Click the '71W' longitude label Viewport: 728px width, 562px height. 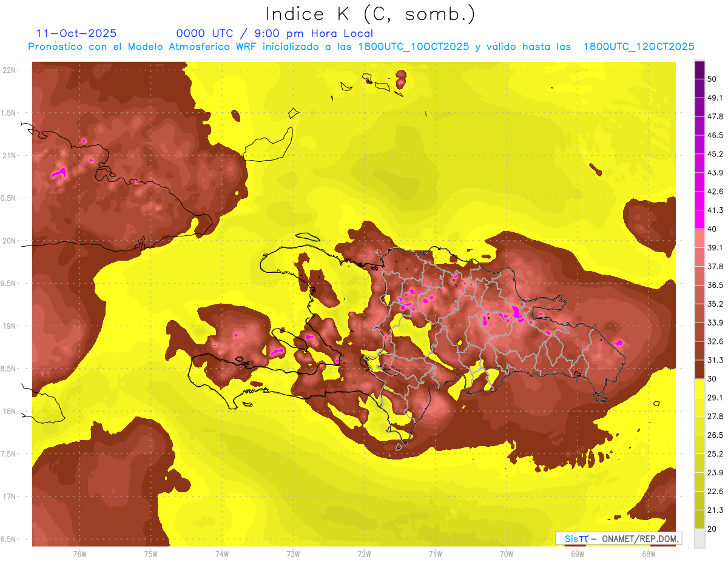(x=435, y=554)
